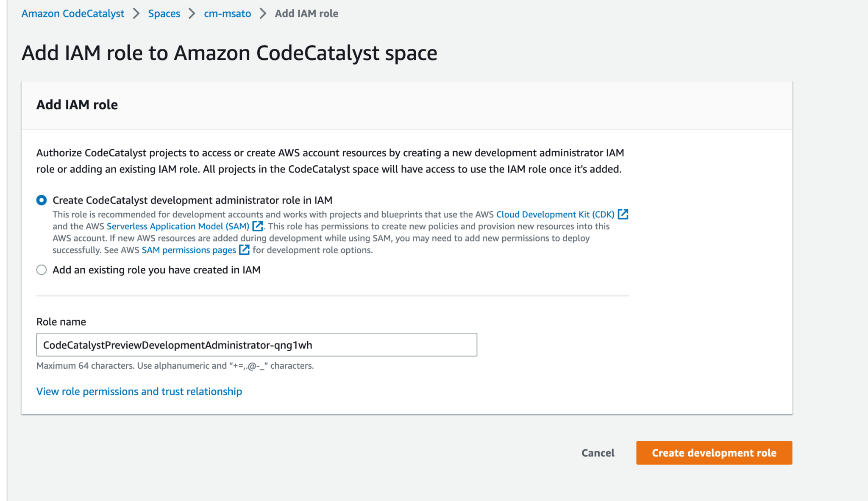Screen dimensions: 868x501
Task: Open the Amazon CodeCatalyst breadcrumb link
Action: coord(72,13)
